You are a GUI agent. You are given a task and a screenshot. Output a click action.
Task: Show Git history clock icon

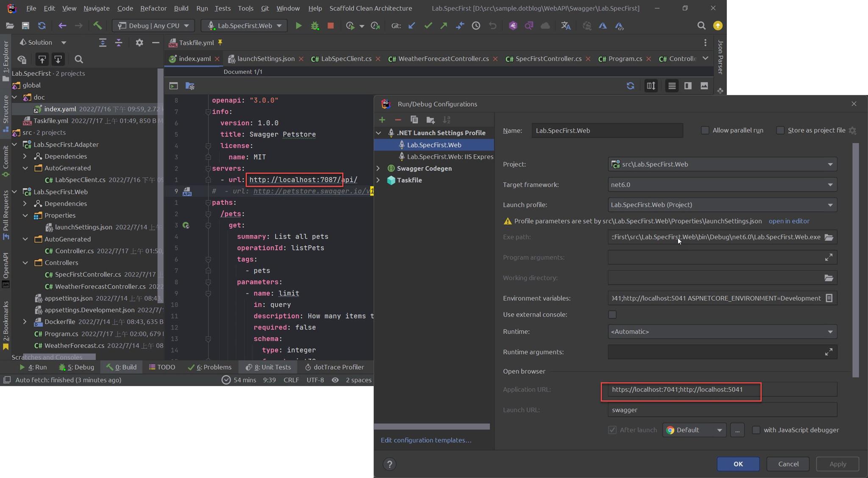click(x=476, y=26)
